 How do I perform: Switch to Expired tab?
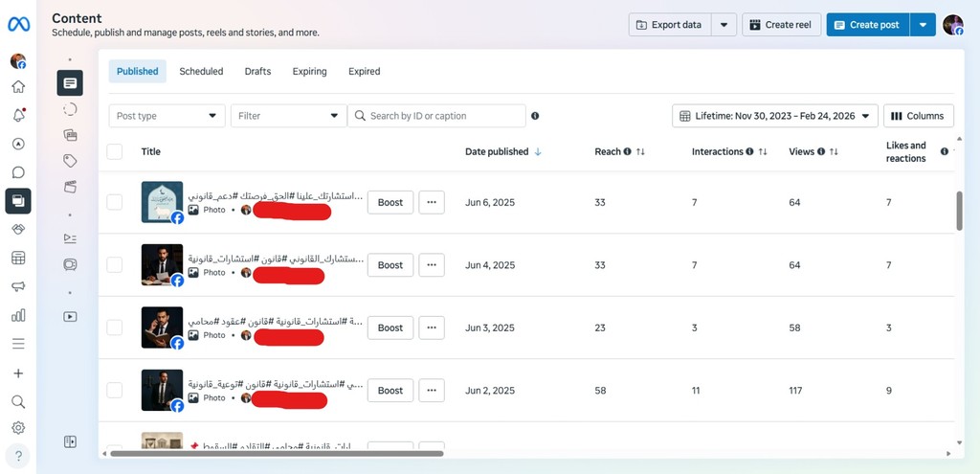pos(365,71)
